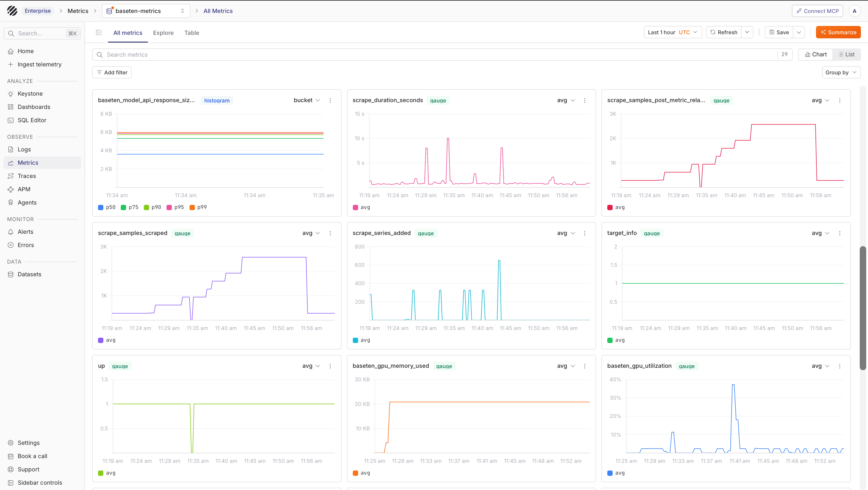Open the baseten-metrics dataset selector
868x490 pixels.
[146, 11]
